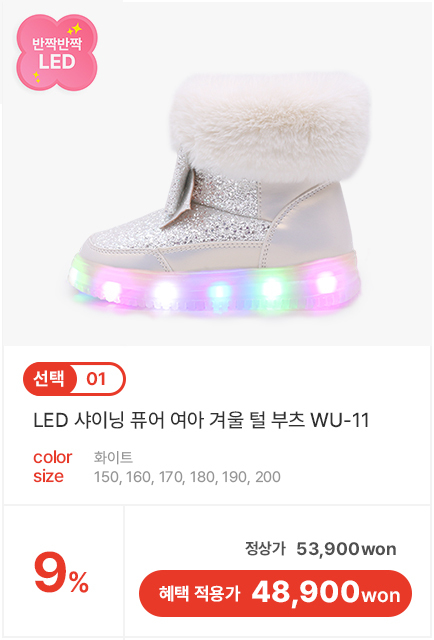Viewport: 434px width, 640px height.
Task: Select the 화이트 color option
Action: tap(113, 457)
